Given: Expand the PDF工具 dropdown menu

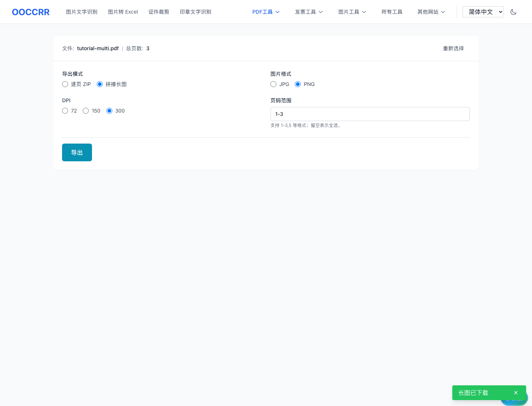Looking at the screenshot, I should coord(266,12).
